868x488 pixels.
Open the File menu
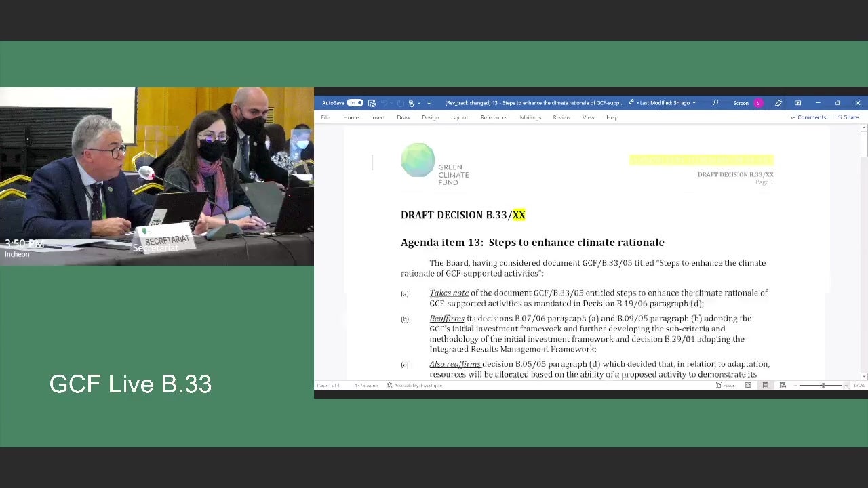pyautogui.click(x=325, y=117)
